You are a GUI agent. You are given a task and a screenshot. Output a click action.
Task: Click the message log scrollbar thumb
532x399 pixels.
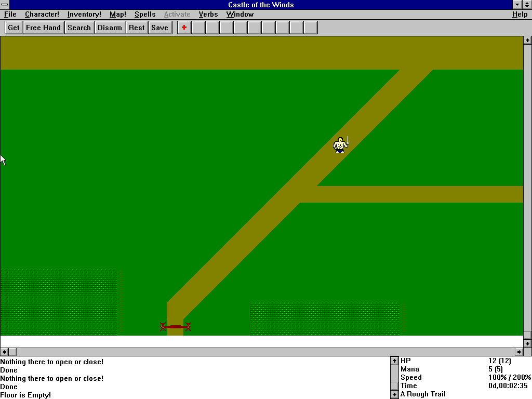[394, 386]
